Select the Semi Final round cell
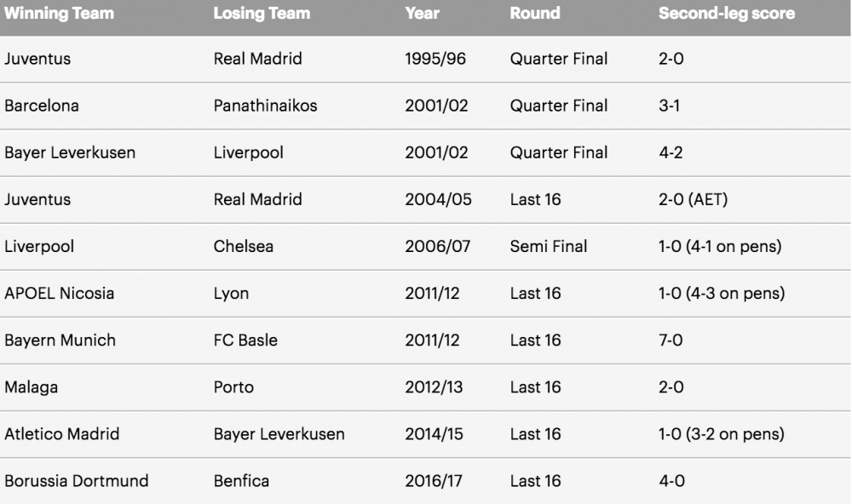The height and width of the screenshot is (504, 852). click(x=549, y=247)
